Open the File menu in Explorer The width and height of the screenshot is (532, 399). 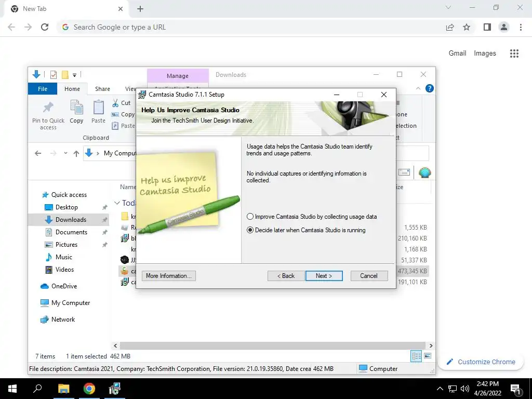[43, 89]
